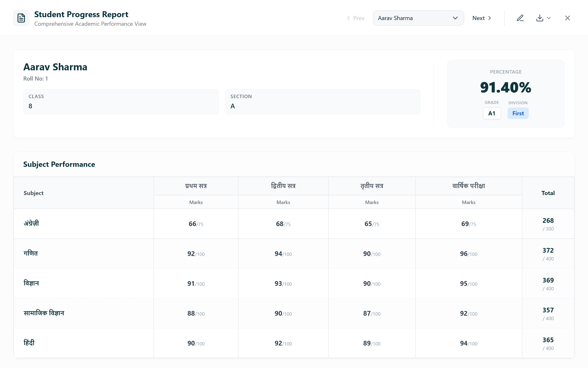Click the 91.40% percentage value
588x368 pixels.
(x=506, y=87)
